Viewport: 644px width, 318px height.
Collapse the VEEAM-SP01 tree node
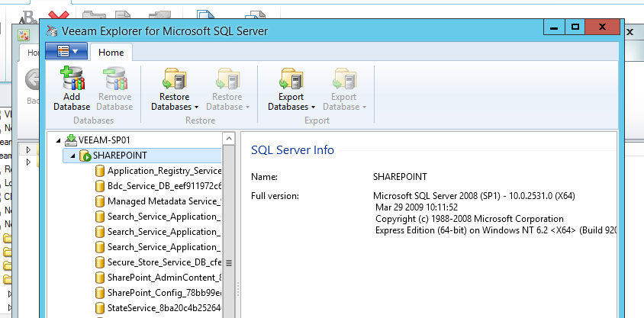point(59,140)
